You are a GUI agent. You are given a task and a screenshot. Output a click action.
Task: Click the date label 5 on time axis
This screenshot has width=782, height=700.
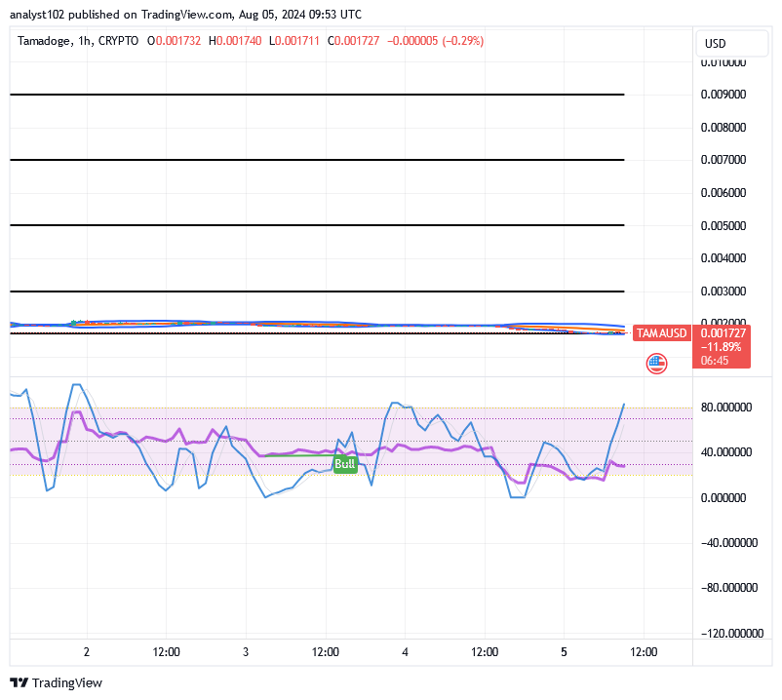click(x=564, y=652)
